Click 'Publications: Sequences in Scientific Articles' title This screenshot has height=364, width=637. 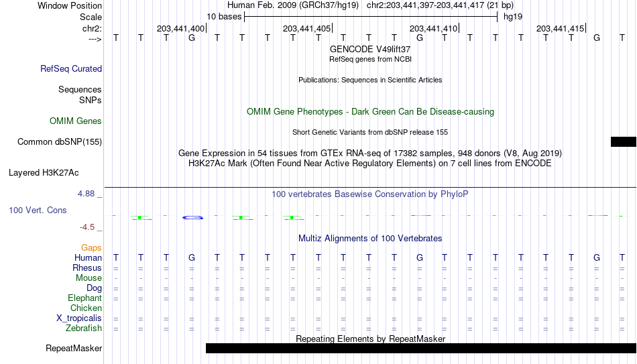[x=370, y=80]
